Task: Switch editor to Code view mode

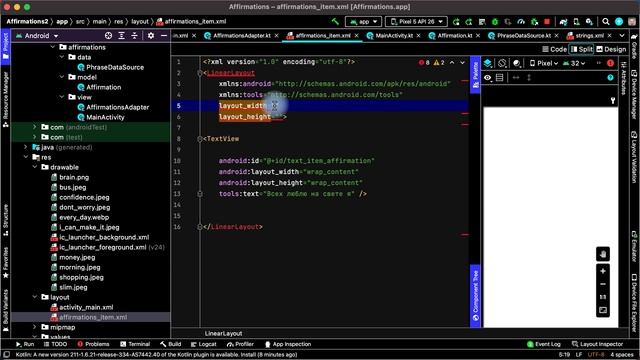Action: point(554,49)
